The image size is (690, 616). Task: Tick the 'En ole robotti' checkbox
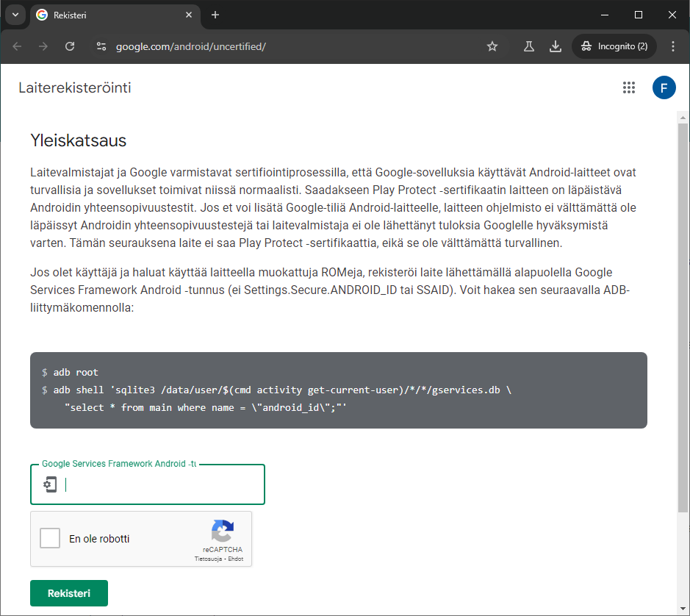coord(50,538)
